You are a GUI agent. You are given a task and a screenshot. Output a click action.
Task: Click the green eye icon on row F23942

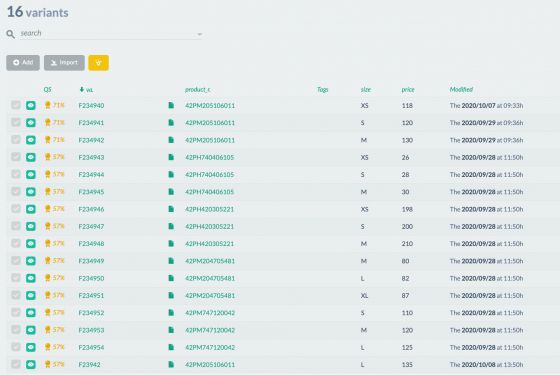[31, 364]
